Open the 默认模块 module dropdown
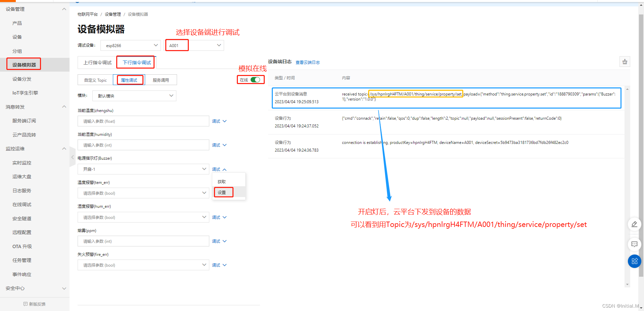644x311 pixels. tap(134, 96)
